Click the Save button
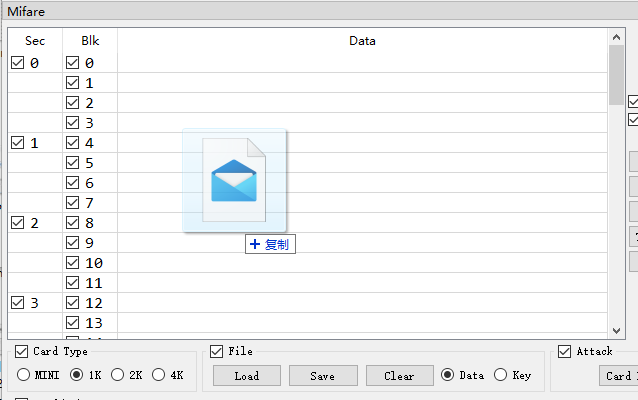638x400 pixels. coord(322,376)
